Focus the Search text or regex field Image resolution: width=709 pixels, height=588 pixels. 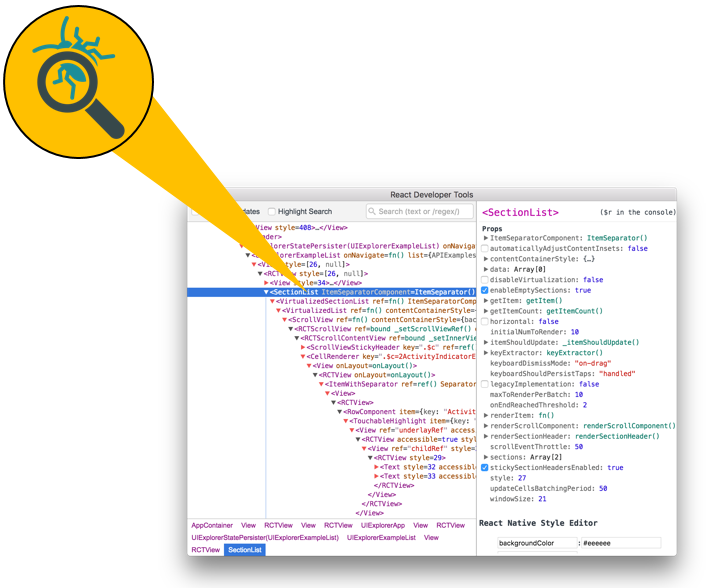[420, 211]
